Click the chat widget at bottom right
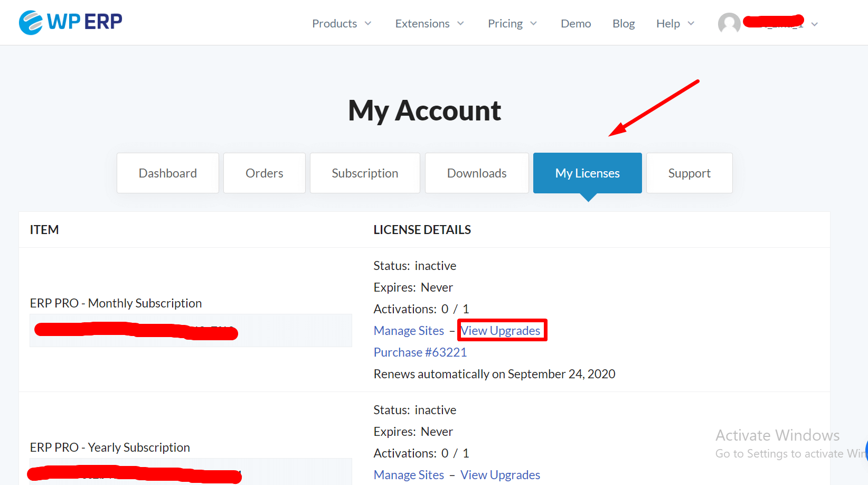 click(864, 451)
